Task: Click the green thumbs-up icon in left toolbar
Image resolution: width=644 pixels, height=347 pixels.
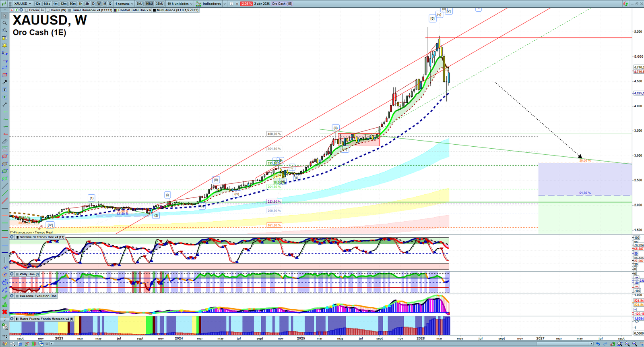Action: tap(5, 305)
